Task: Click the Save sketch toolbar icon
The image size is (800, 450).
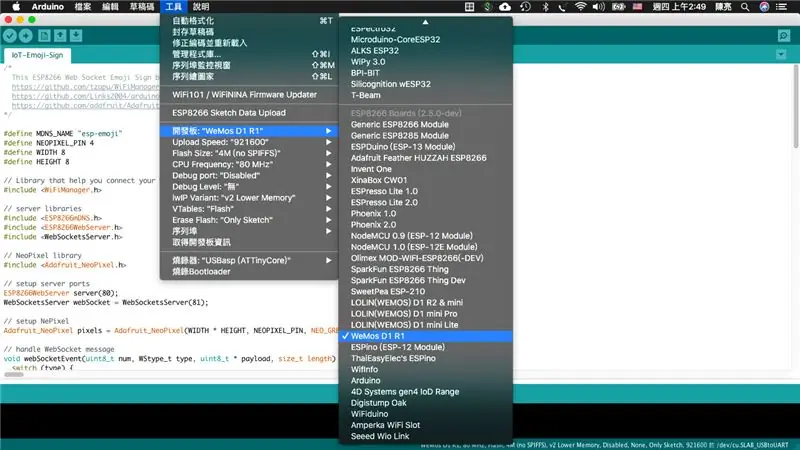Action: (76, 36)
